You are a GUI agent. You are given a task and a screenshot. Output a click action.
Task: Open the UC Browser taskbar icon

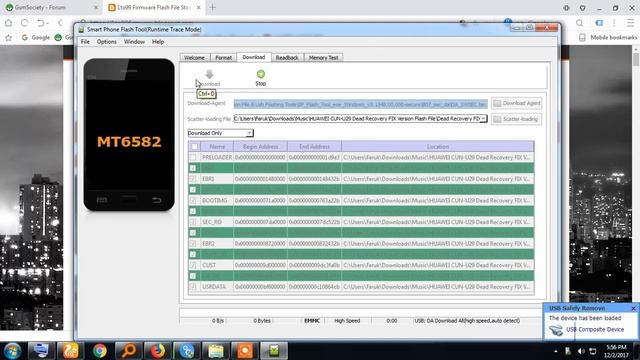click(70, 351)
